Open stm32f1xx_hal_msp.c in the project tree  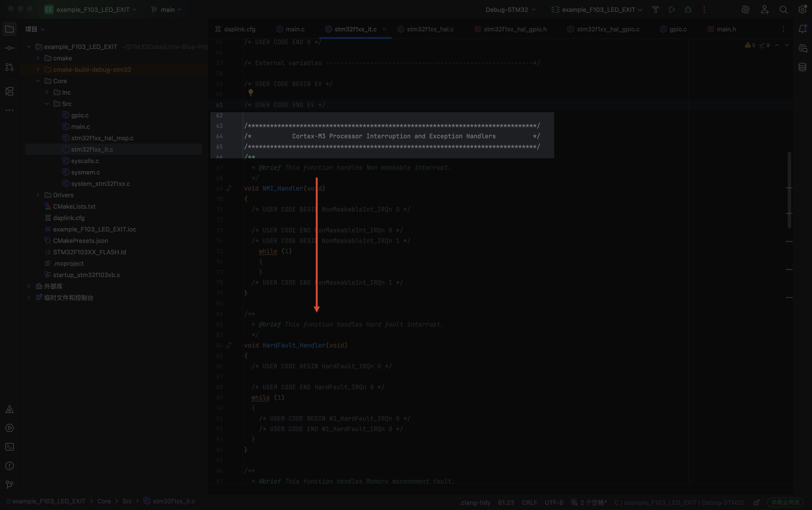102,138
